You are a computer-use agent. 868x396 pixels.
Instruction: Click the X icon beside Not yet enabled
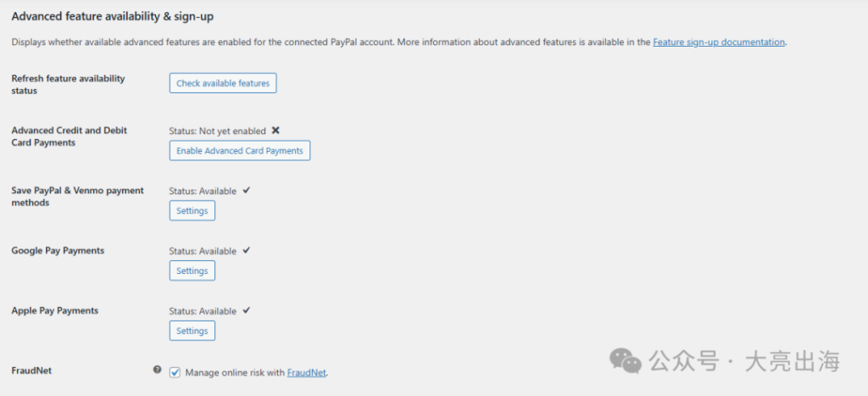[275, 131]
